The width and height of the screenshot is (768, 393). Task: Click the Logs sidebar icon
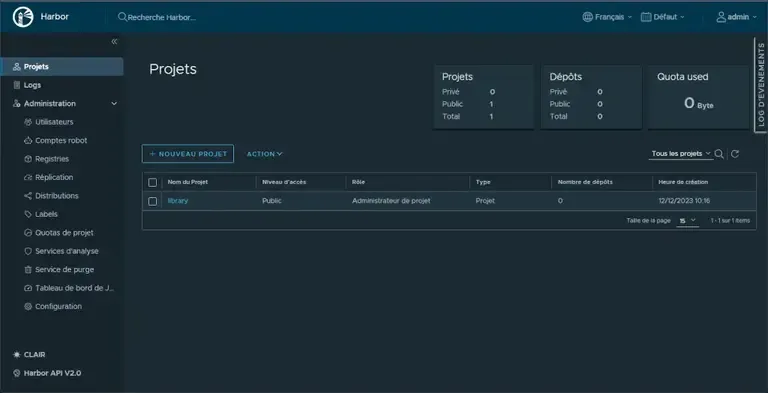pyautogui.click(x=17, y=85)
